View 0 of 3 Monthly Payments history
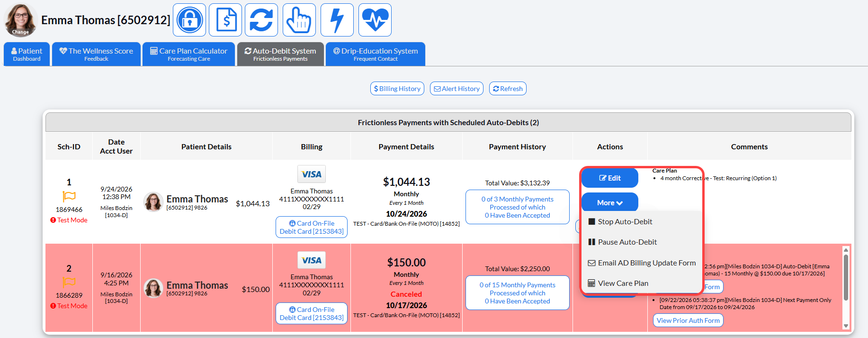The height and width of the screenshot is (338, 868). click(x=518, y=207)
